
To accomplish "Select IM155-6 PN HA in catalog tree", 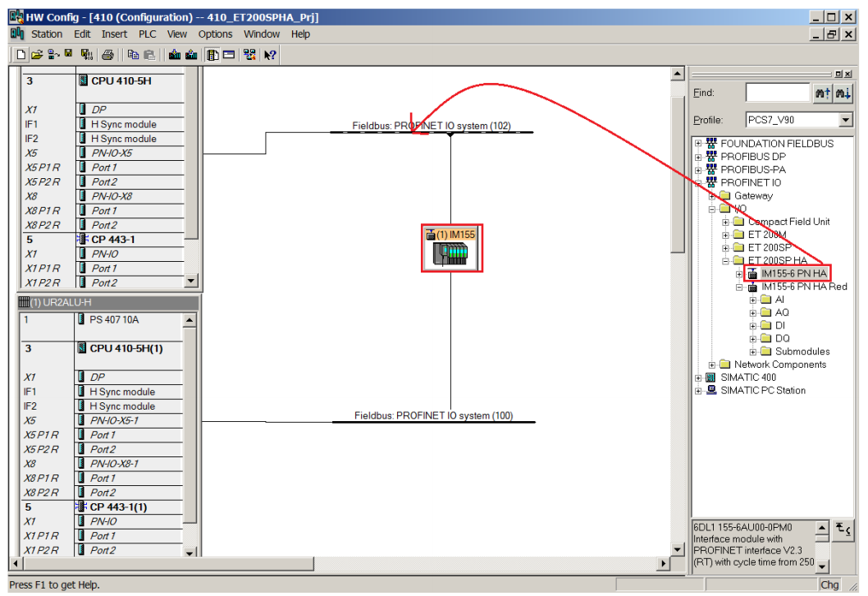I will click(794, 273).
